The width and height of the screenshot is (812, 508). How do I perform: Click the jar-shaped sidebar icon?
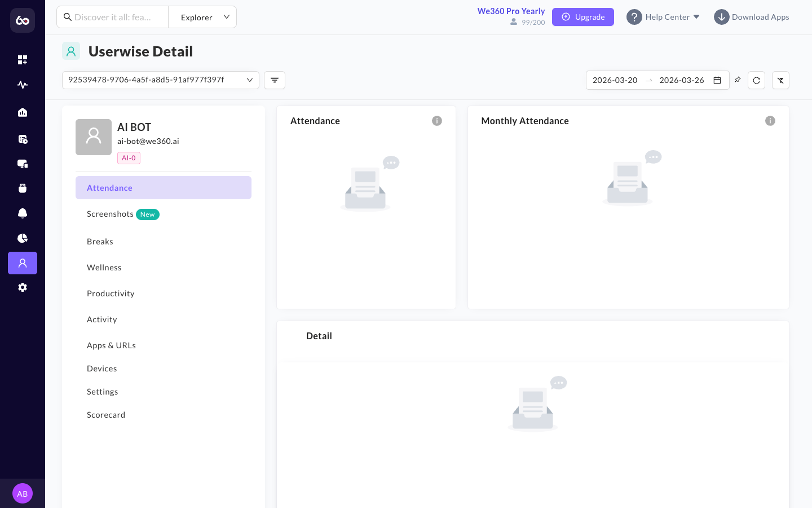pos(23,189)
